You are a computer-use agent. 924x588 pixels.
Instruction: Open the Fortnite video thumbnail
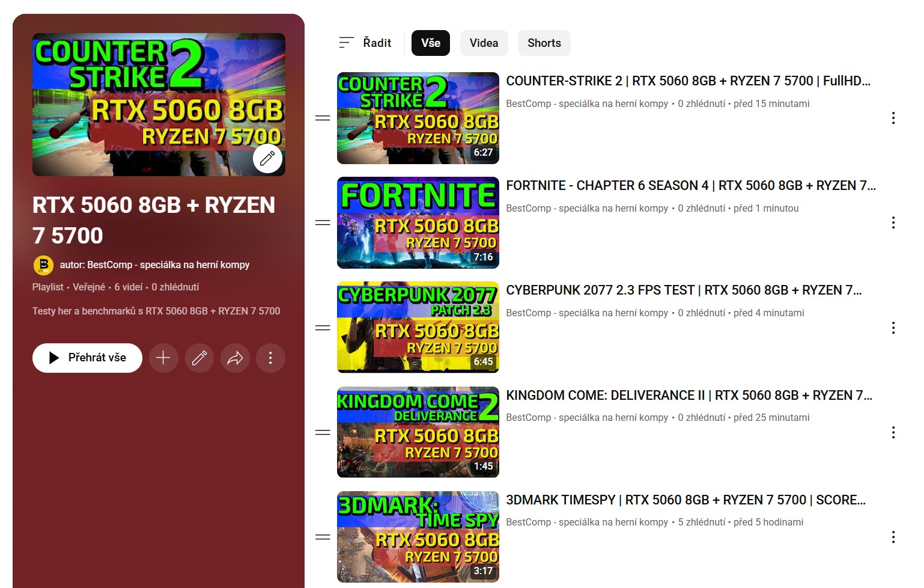coord(418,222)
